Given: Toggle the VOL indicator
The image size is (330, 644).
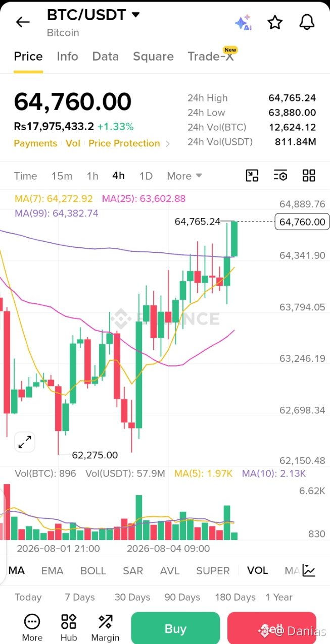Looking at the screenshot, I should (x=257, y=570).
